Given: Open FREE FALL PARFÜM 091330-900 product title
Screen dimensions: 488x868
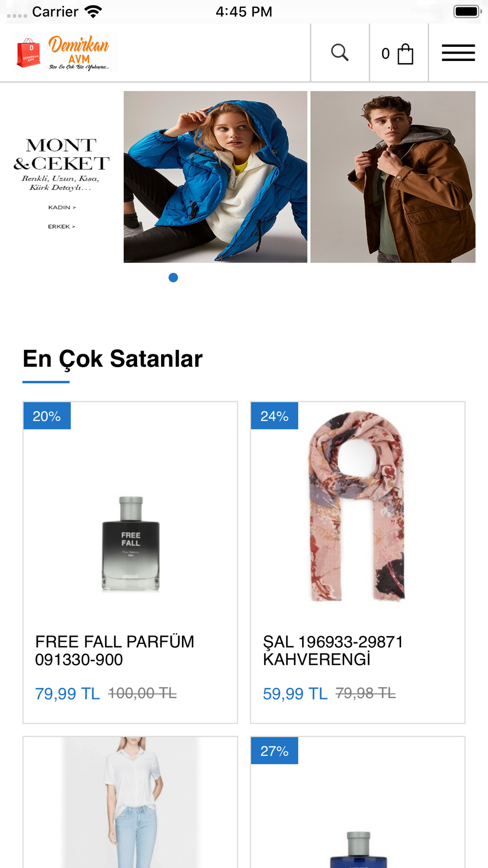Looking at the screenshot, I should point(115,650).
